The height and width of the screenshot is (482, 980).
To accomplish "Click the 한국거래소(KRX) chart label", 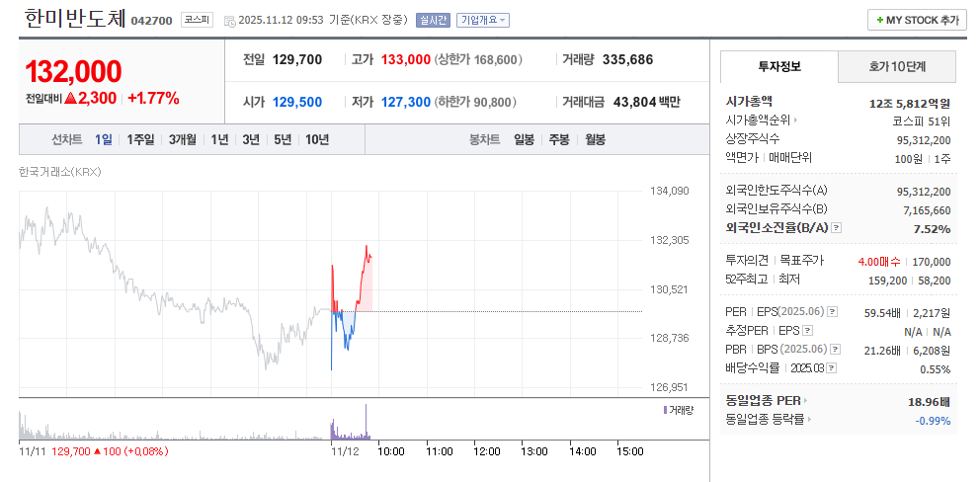I will point(60,172).
